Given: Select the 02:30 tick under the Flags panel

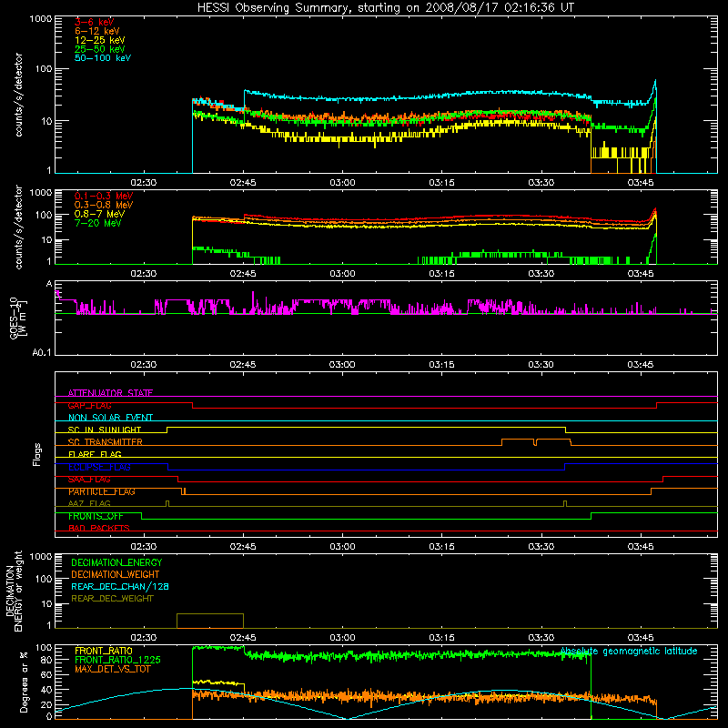Looking at the screenshot, I should 143,547.
